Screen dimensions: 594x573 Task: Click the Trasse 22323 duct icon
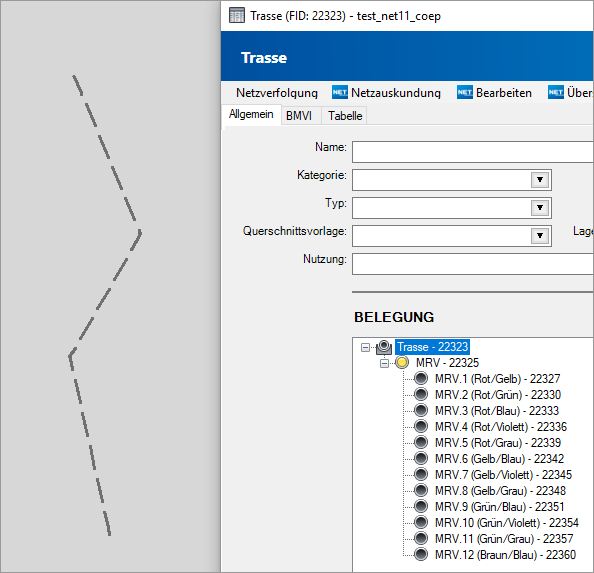pyautogui.click(x=384, y=347)
